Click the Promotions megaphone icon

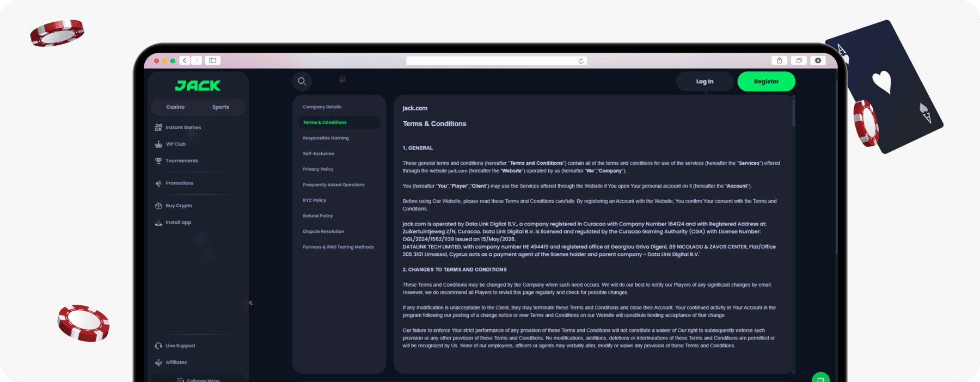click(158, 183)
